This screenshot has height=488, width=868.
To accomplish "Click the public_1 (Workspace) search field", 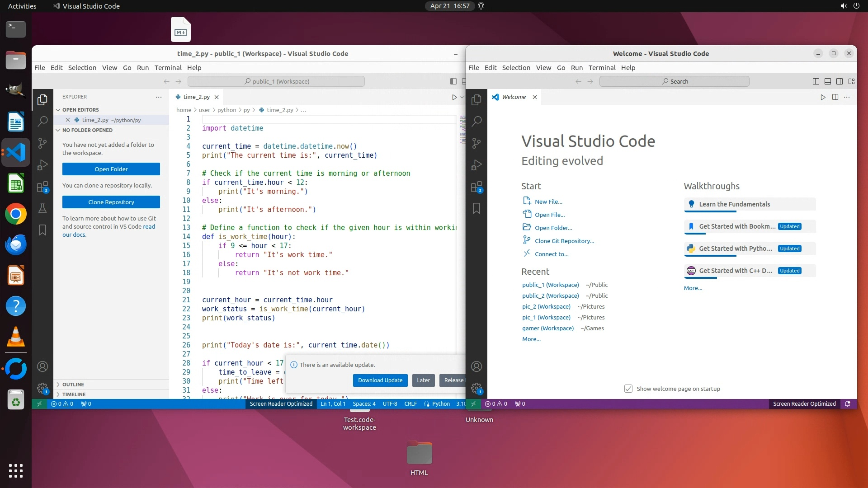I will [276, 81].
